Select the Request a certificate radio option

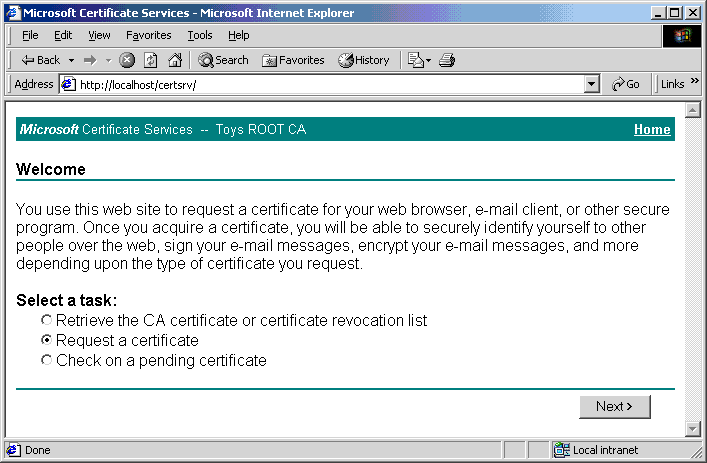coord(46,340)
